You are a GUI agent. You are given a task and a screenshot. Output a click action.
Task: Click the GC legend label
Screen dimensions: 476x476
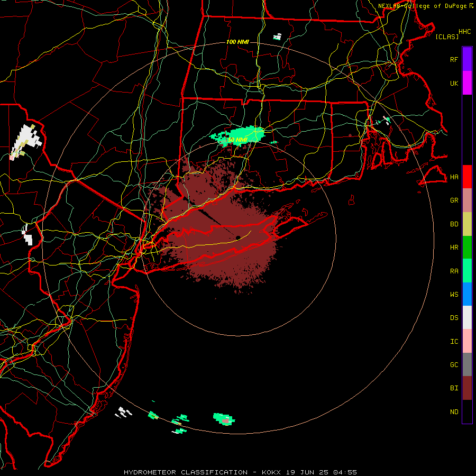pos(454,364)
